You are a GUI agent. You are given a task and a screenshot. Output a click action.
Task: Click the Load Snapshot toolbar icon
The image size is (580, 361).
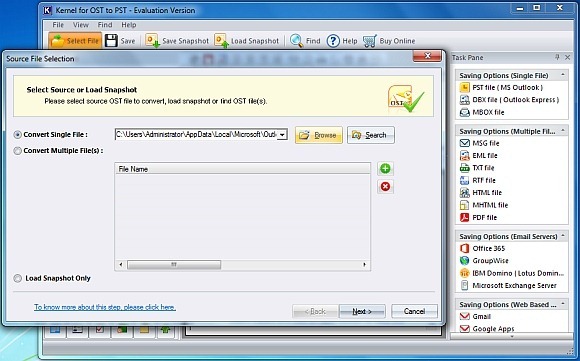[221, 41]
